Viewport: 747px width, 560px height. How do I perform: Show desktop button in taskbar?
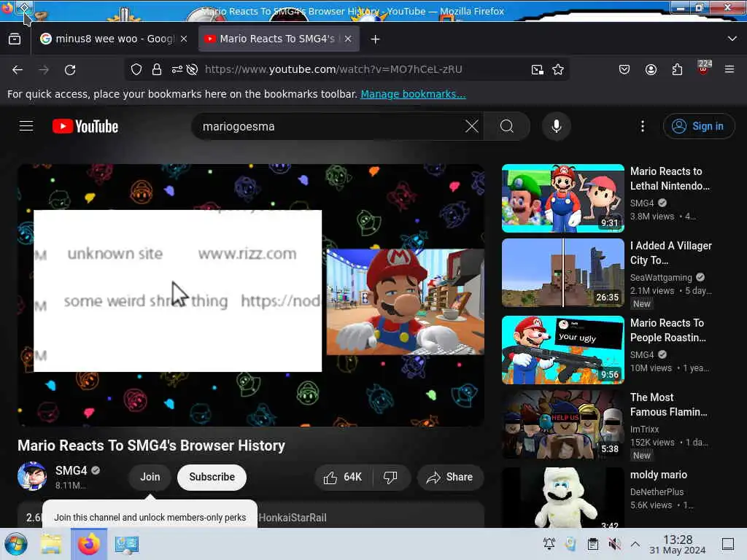pyautogui.click(x=728, y=544)
